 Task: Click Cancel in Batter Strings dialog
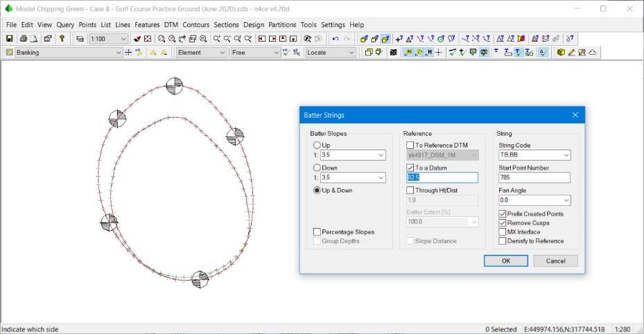click(x=555, y=261)
